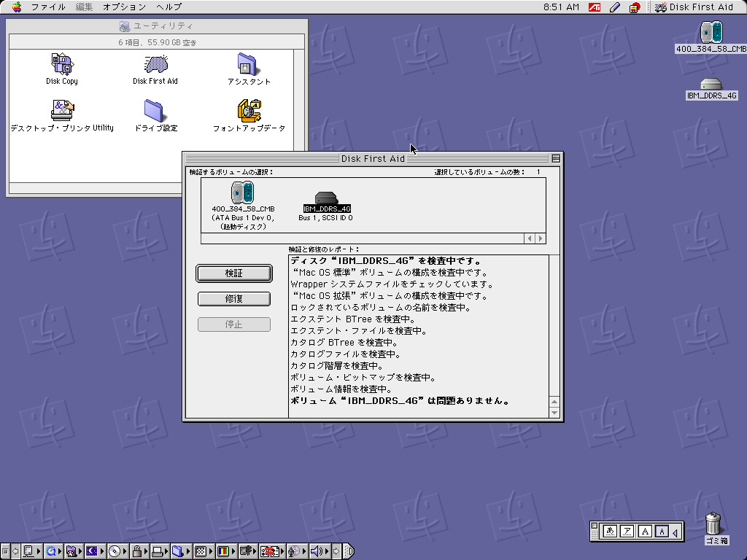The height and width of the screenshot is (560, 747).
Task: Click the カタログ階層を検査中。 report line
Action: tap(337, 366)
